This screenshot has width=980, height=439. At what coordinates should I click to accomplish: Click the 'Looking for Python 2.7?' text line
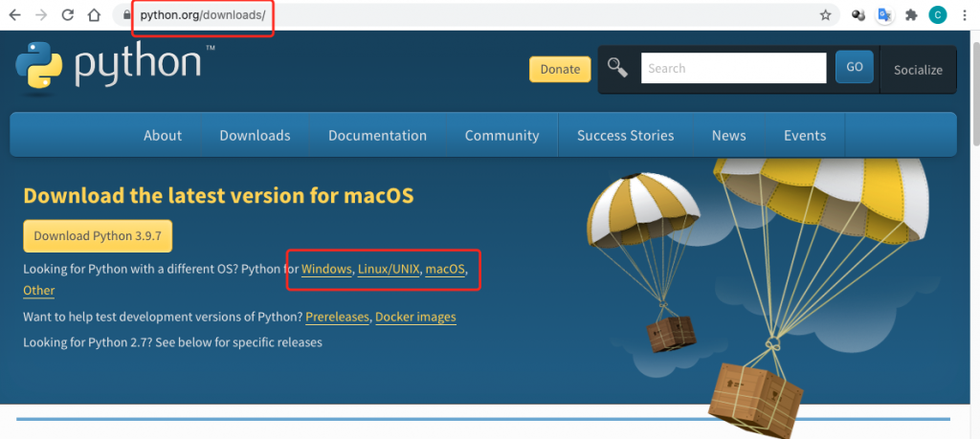(172, 342)
